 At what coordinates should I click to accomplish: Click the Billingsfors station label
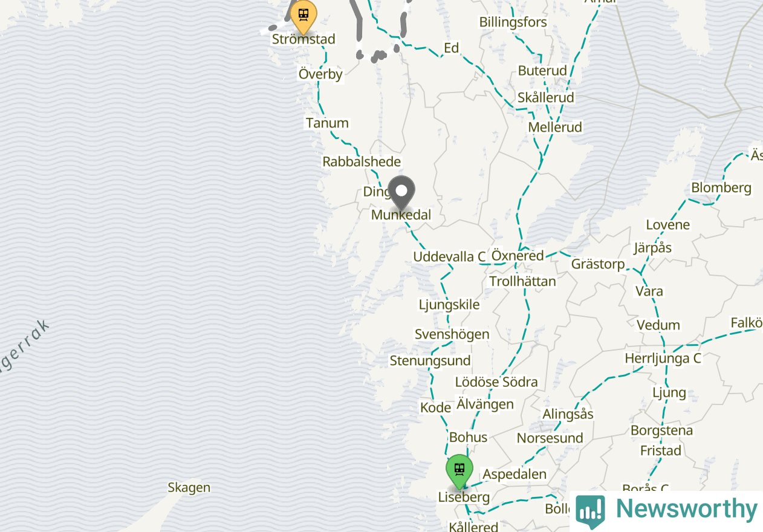pos(513,22)
